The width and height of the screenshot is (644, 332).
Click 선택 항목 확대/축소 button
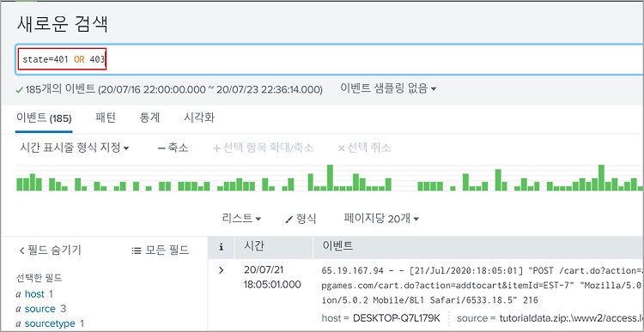point(263,148)
